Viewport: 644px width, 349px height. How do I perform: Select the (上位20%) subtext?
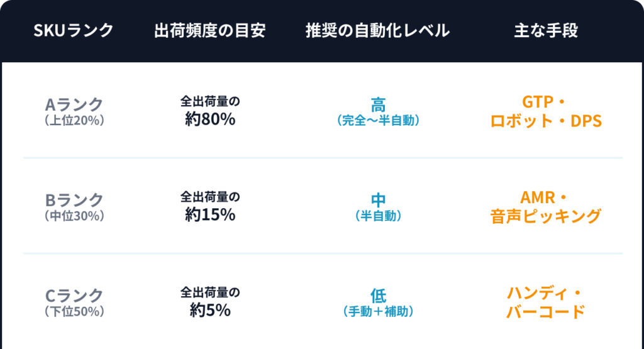74,121
